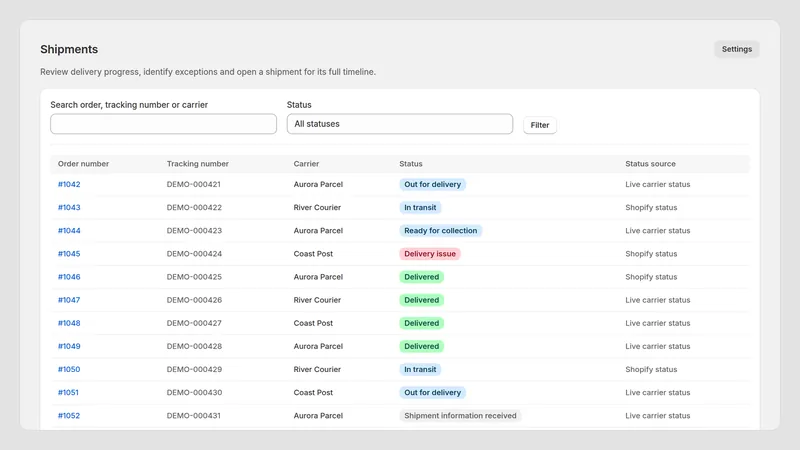
Task: Click Shopify status in row #1045
Action: (x=652, y=254)
